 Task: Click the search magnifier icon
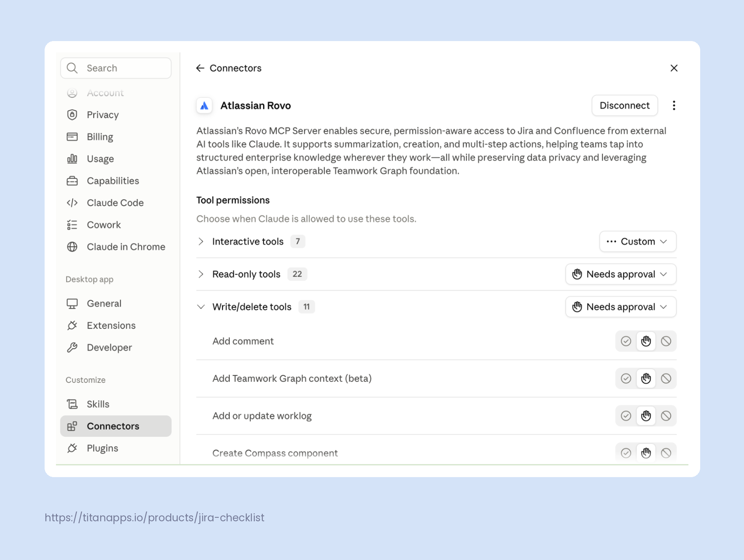click(x=72, y=68)
